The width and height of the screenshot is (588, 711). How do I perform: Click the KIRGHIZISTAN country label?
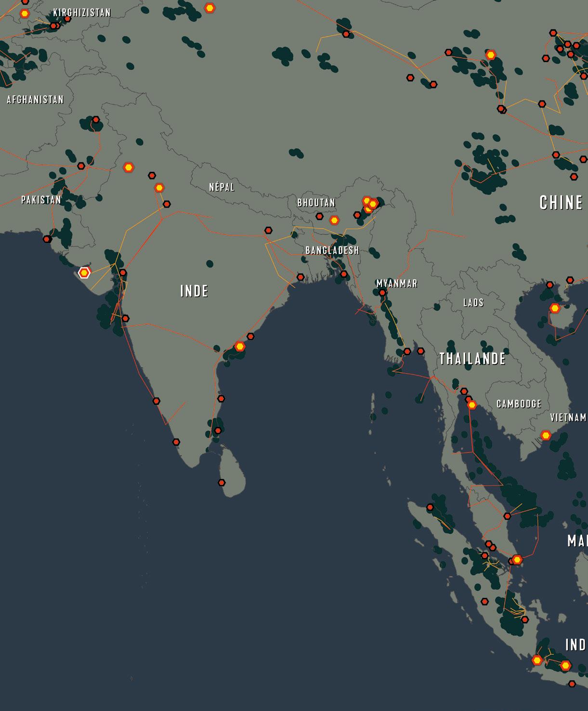(82, 13)
